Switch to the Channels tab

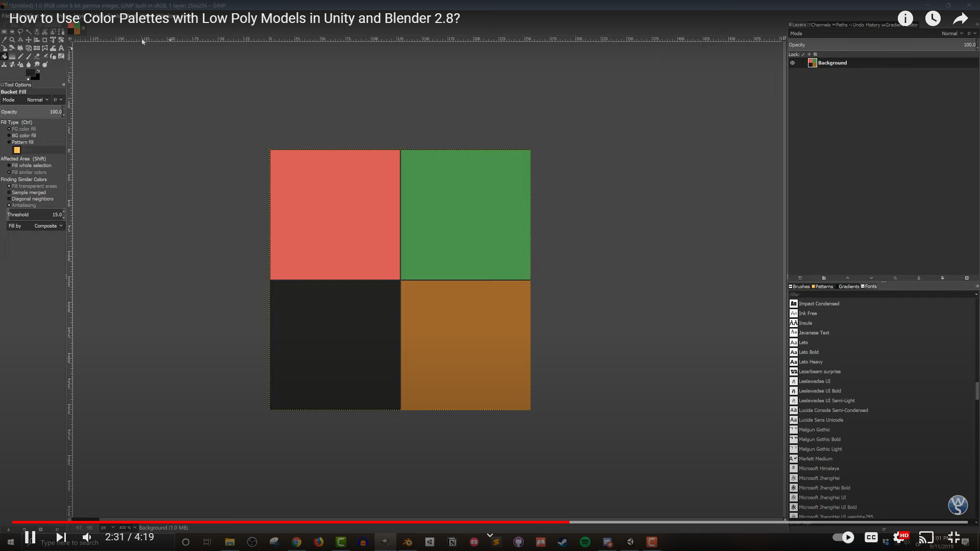point(820,25)
